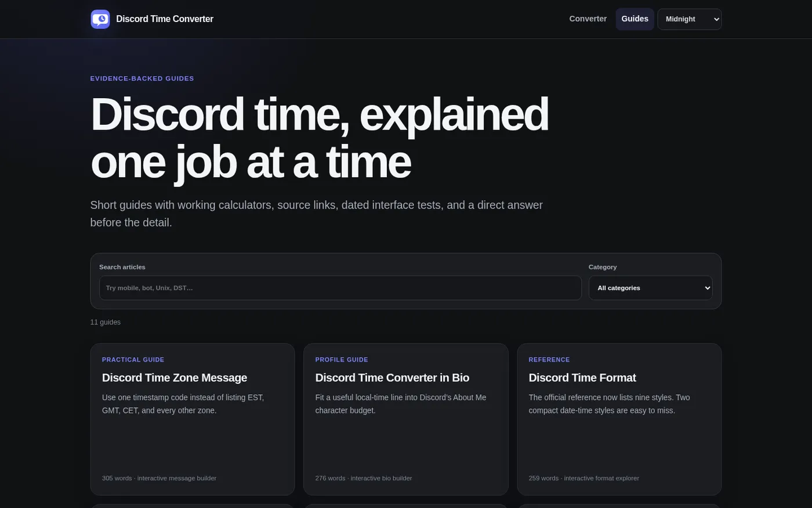This screenshot has height=508, width=812.
Task: Click the 'Search articles' field label
Action: [122, 267]
